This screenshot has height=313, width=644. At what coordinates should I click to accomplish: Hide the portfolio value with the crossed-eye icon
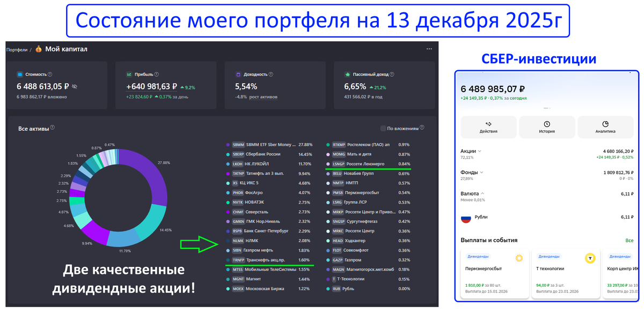point(75,86)
